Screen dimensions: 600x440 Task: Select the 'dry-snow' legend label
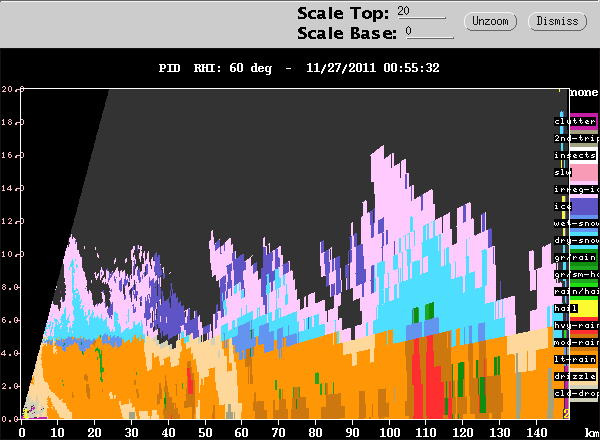(577, 240)
